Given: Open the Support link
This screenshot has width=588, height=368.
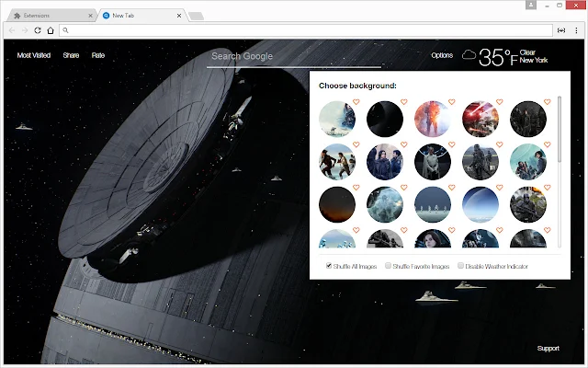Looking at the screenshot, I should 548,348.
